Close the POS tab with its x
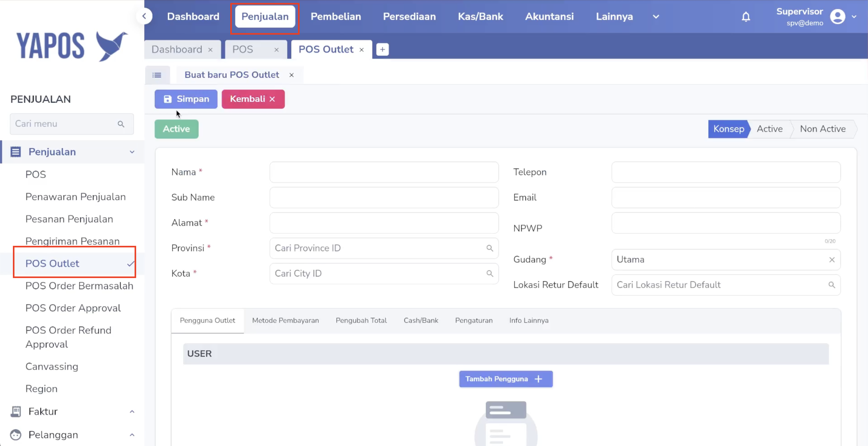The image size is (868, 446). point(276,50)
